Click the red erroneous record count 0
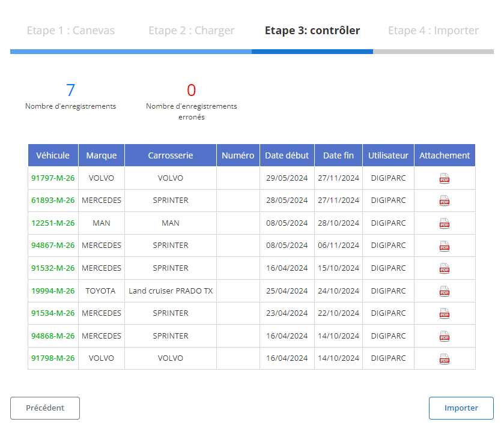 click(191, 90)
